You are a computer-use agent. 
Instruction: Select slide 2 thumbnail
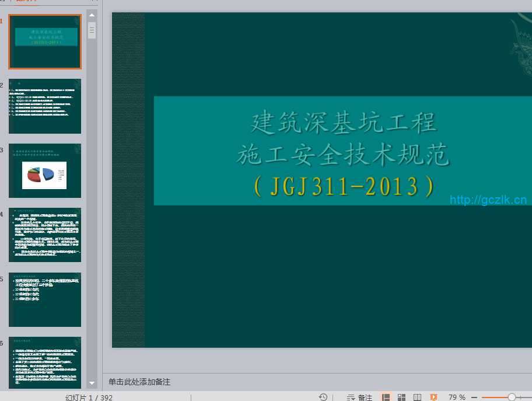click(45, 106)
